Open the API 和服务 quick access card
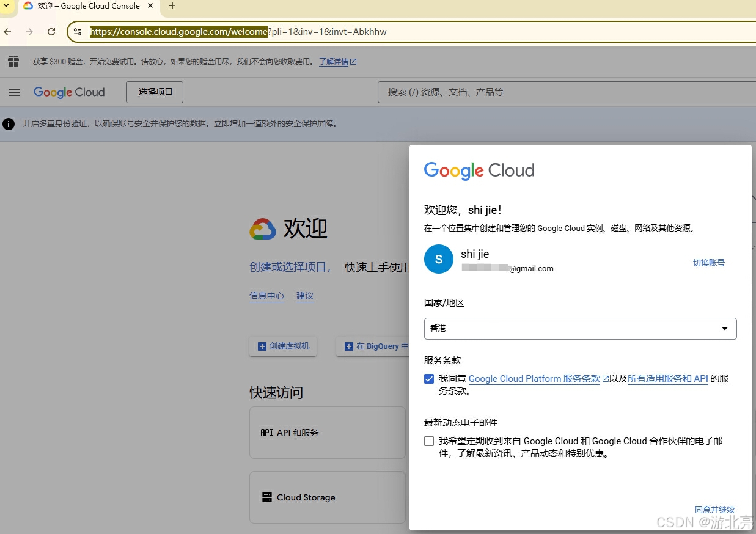The width and height of the screenshot is (756, 534). coord(328,433)
